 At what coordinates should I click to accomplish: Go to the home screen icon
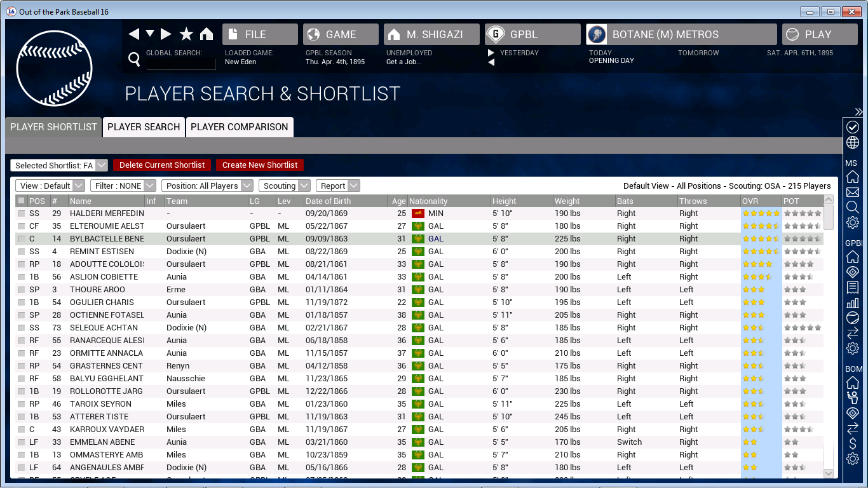(x=207, y=34)
